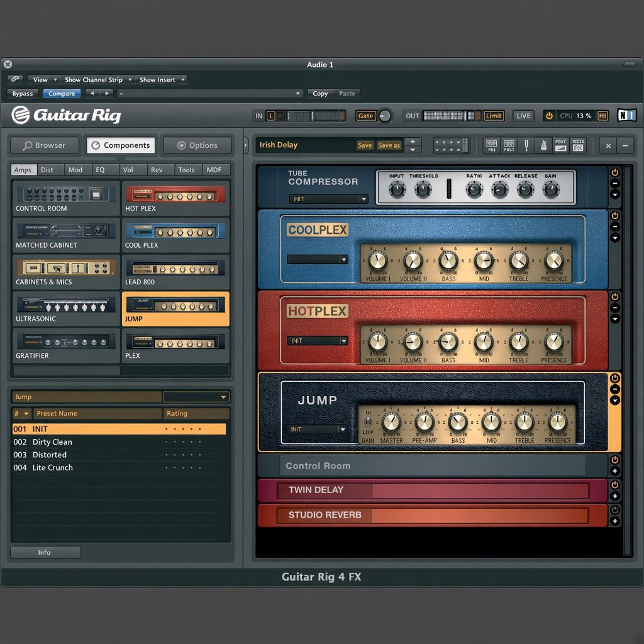Select Plex amp component
The image size is (644, 644).
(175, 345)
